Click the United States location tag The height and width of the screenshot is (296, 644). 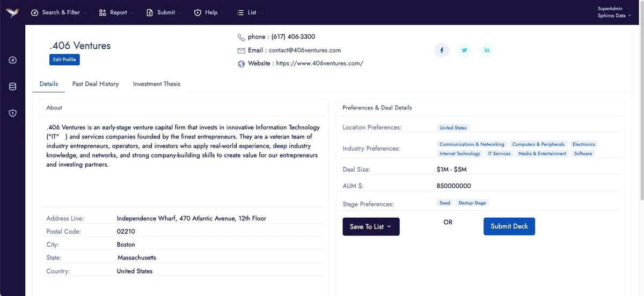[x=453, y=128]
